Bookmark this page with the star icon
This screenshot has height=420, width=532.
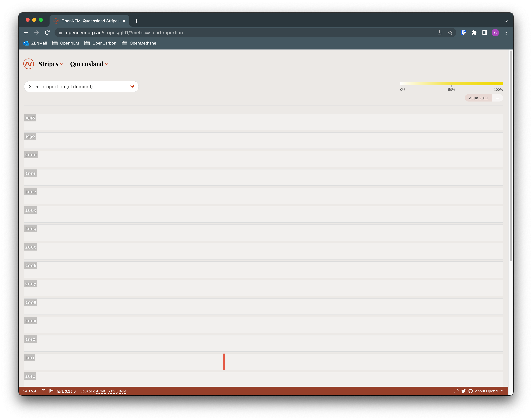tap(450, 33)
